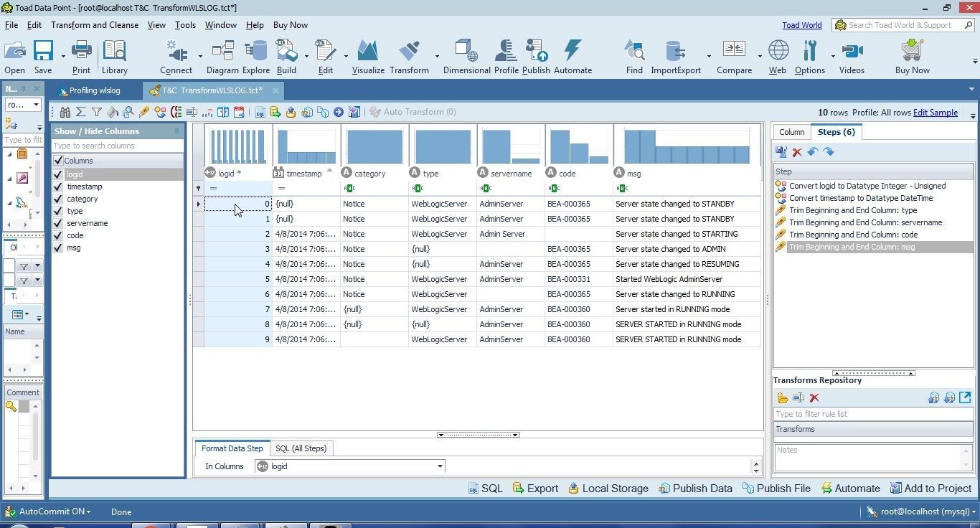This screenshot has width=980, height=528.
Task: Click the funnel filter icon in transform toolbar
Action: point(97,112)
